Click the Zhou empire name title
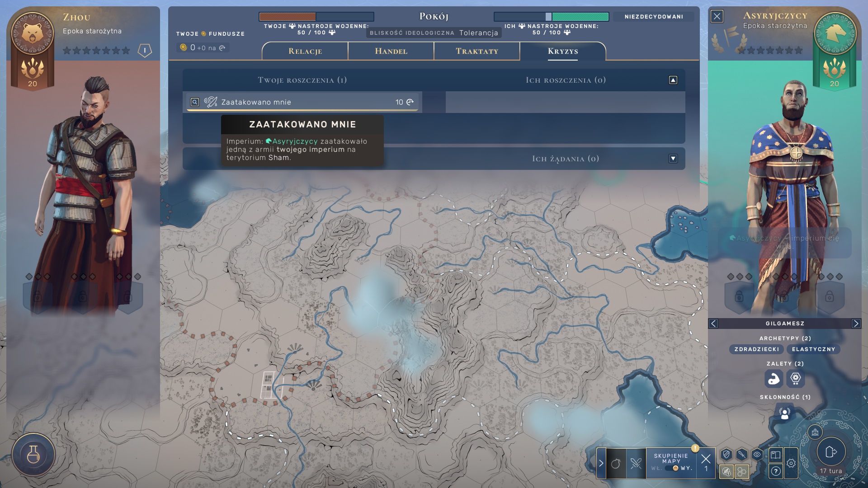Image resolution: width=868 pixels, height=488 pixels. point(76,17)
